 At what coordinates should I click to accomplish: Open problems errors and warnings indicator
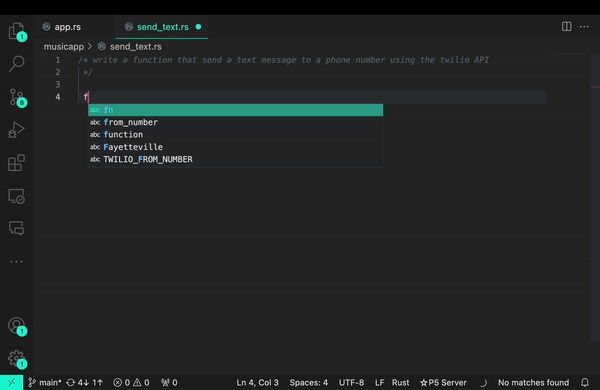pos(131,382)
